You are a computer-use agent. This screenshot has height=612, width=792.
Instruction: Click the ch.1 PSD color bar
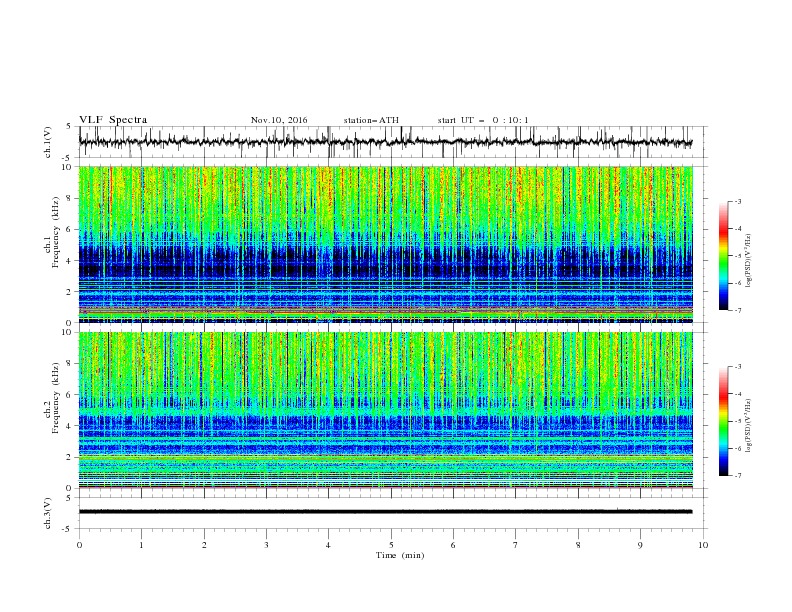point(723,256)
